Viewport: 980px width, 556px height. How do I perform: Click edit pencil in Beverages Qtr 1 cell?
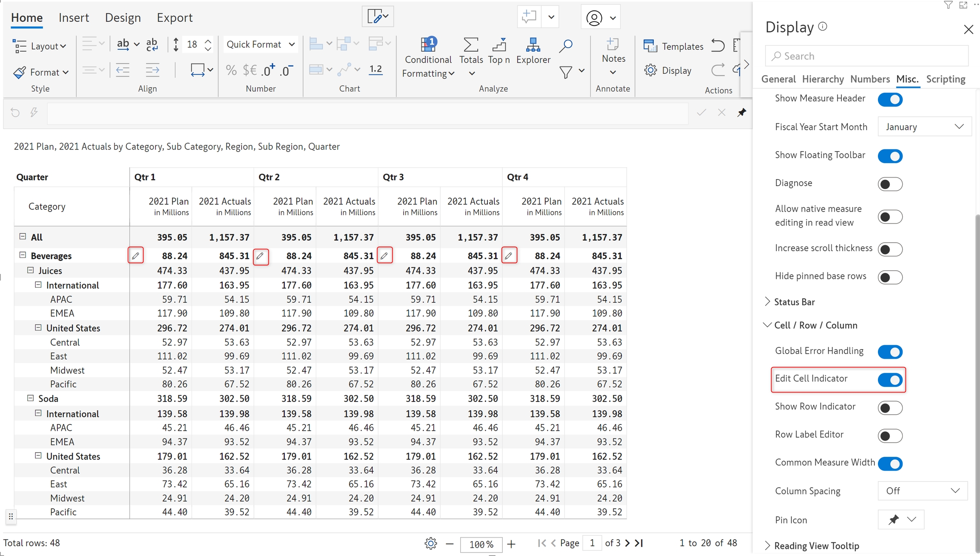coord(136,255)
